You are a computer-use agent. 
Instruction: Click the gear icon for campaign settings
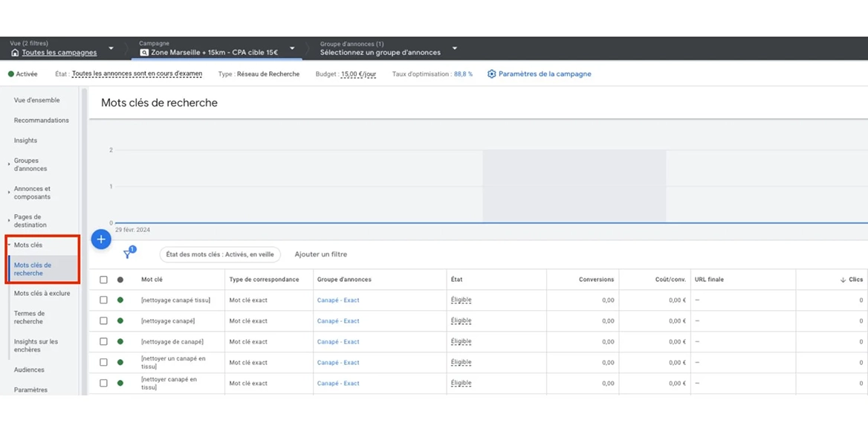pyautogui.click(x=491, y=74)
